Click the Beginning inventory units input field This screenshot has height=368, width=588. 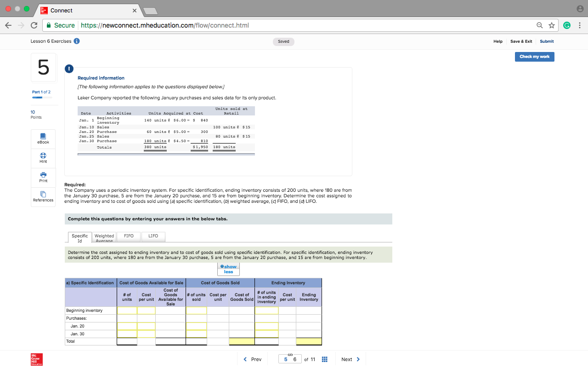coord(127,310)
